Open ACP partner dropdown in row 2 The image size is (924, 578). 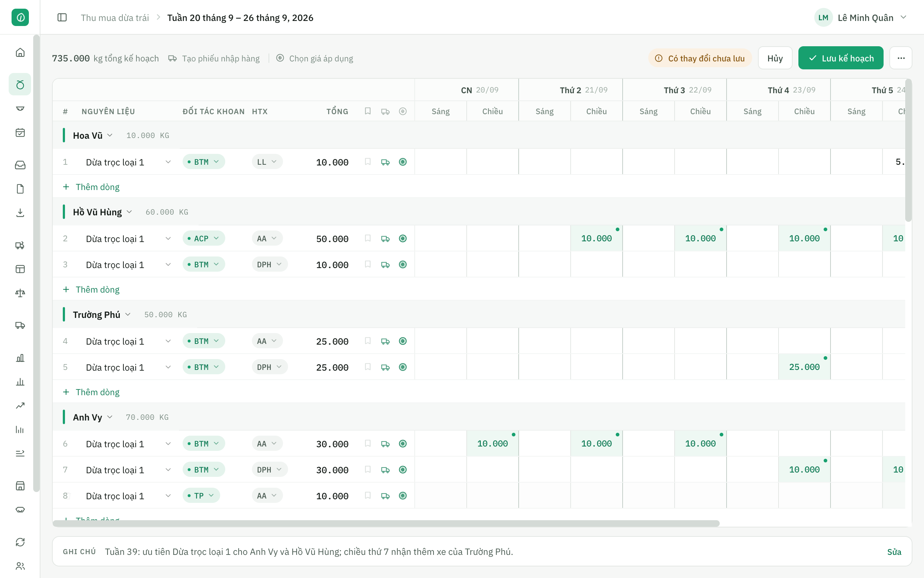tap(204, 238)
